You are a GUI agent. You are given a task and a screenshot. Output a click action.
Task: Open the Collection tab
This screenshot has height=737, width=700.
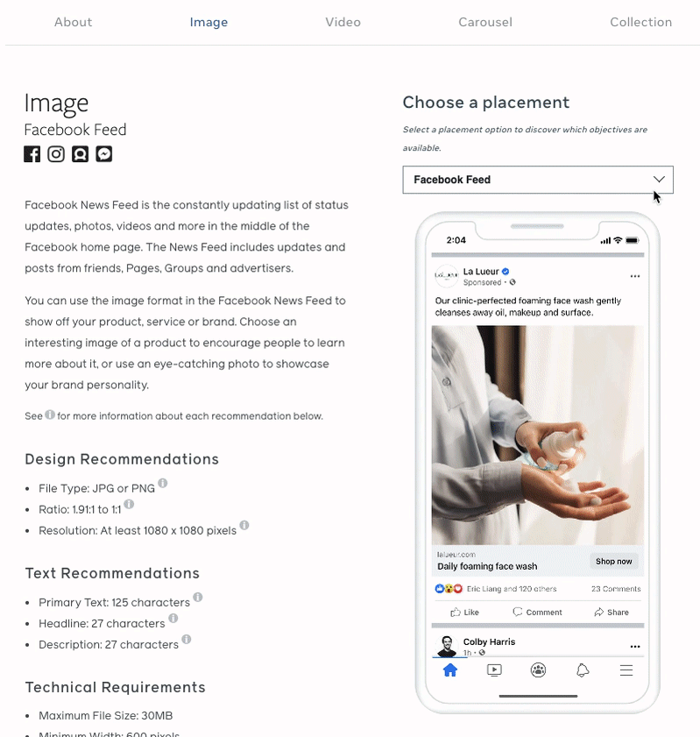coord(640,22)
